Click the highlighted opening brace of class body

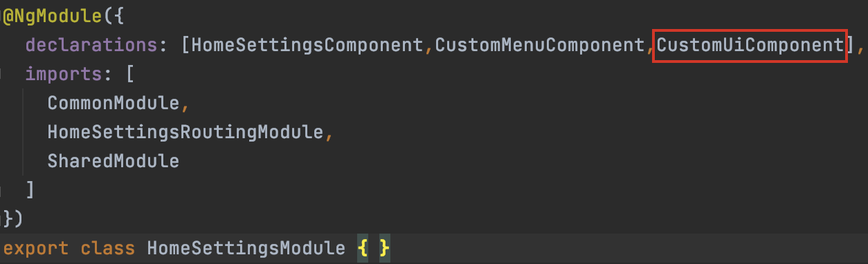[x=363, y=248]
